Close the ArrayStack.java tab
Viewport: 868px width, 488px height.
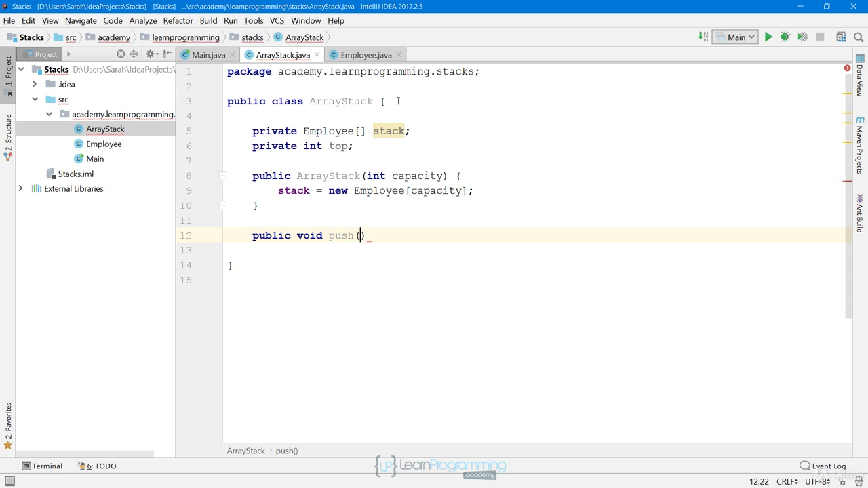pos(317,55)
